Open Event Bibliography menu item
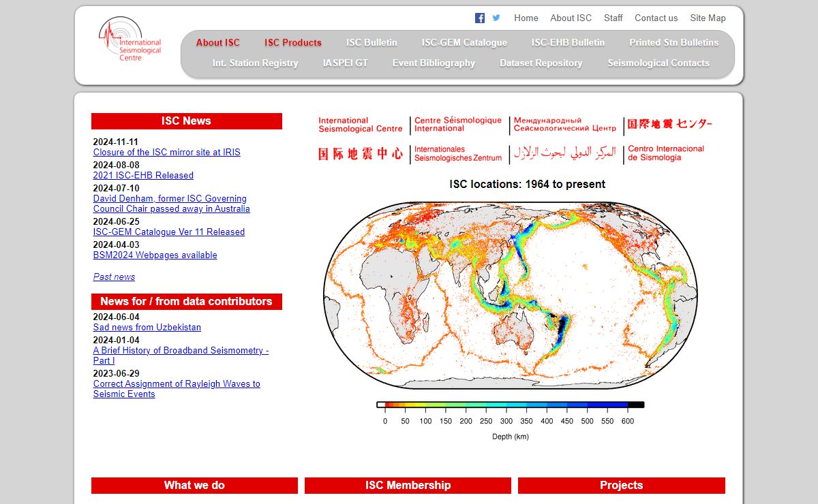The width and height of the screenshot is (818, 504). pos(434,63)
